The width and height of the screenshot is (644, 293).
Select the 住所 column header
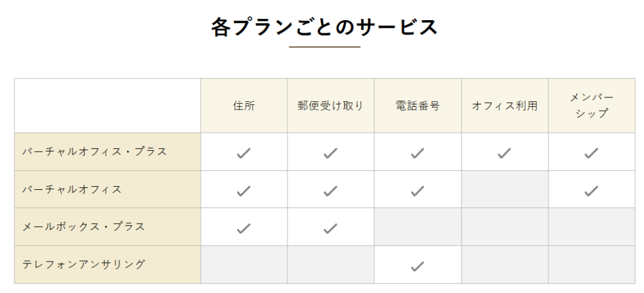coord(244,106)
